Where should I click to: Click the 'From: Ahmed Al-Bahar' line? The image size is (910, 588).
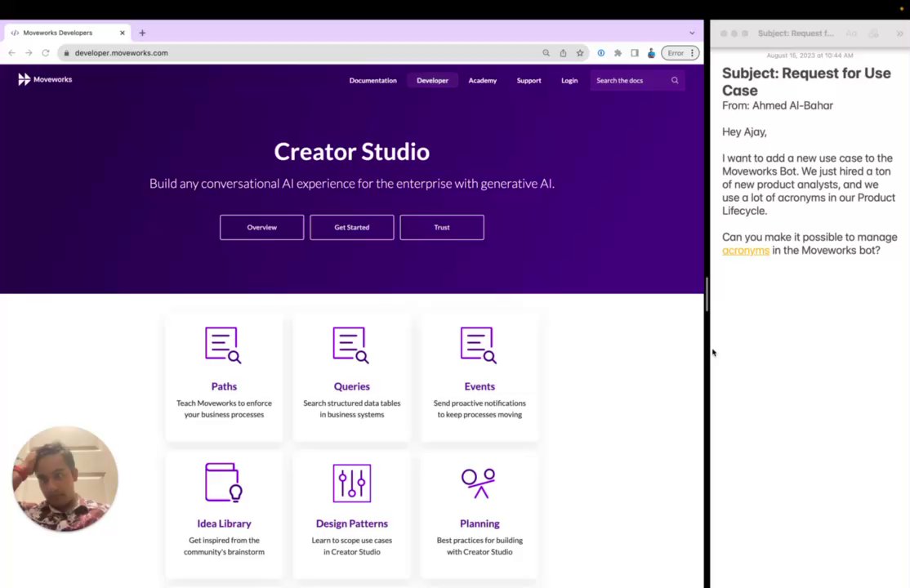click(x=777, y=105)
